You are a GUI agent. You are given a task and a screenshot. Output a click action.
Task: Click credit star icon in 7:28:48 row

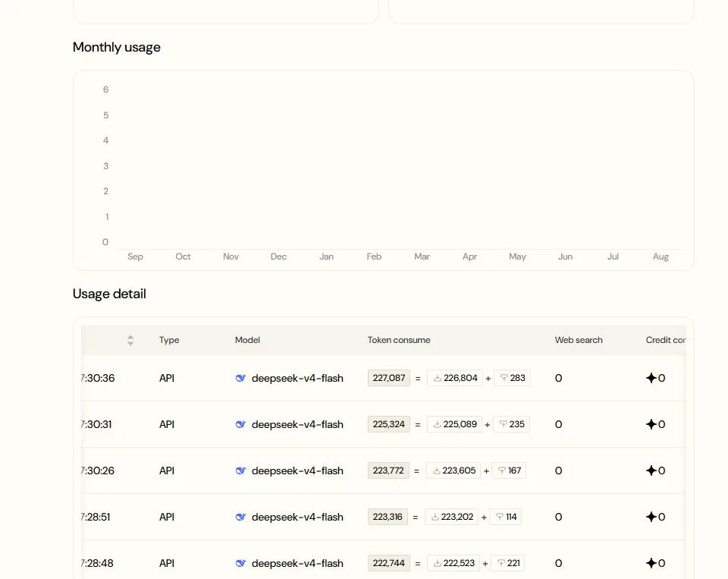[651, 563]
